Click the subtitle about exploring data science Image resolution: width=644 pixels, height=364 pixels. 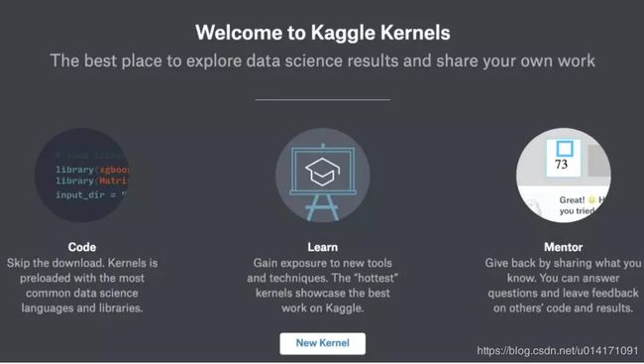pyautogui.click(x=322, y=61)
